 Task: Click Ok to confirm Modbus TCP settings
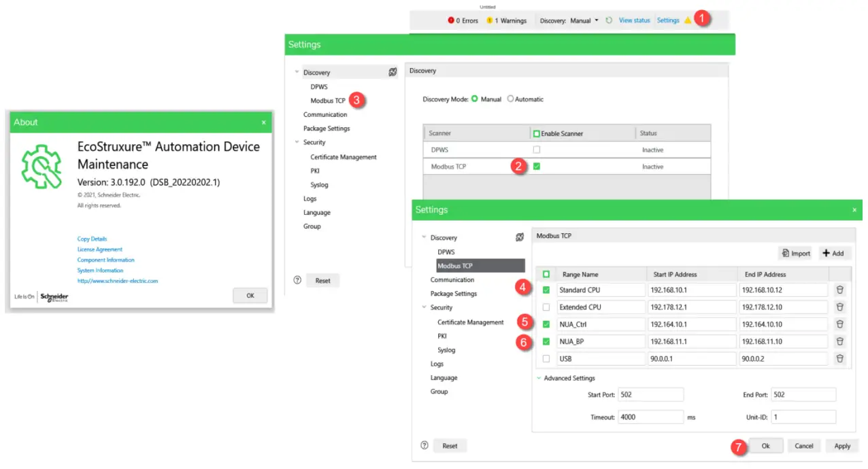[x=765, y=446]
